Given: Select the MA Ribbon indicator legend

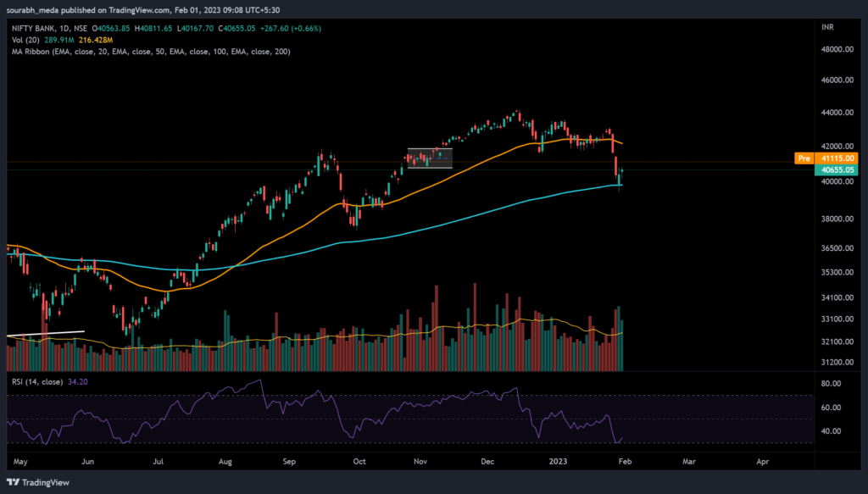Looking at the screenshot, I should tap(151, 52).
